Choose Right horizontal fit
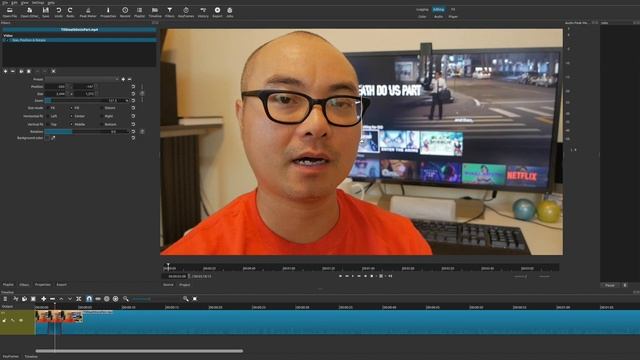640x360 pixels. [102, 116]
